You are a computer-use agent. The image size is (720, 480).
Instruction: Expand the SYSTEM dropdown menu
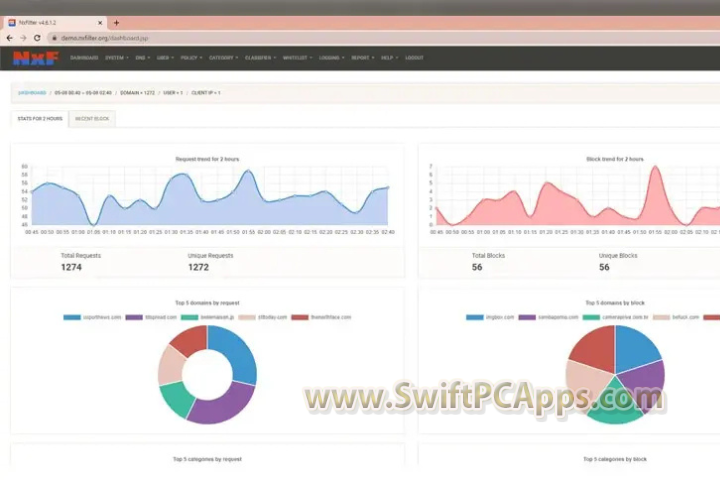(x=116, y=58)
